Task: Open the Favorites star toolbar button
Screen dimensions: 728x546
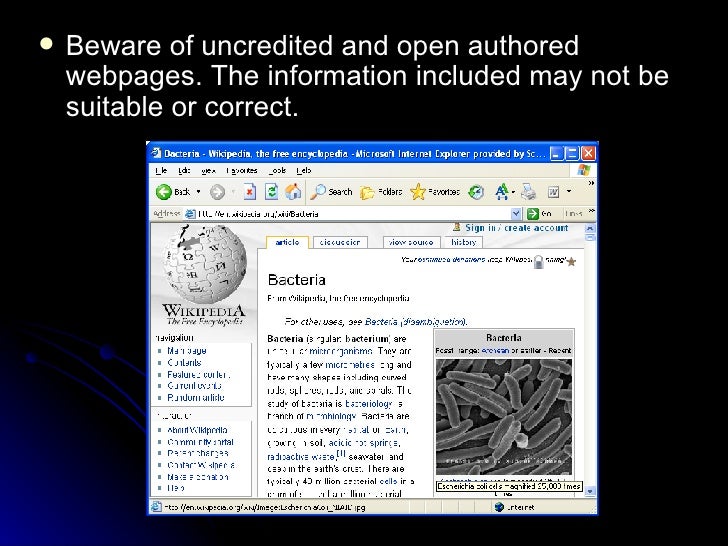Action: point(435,192)
